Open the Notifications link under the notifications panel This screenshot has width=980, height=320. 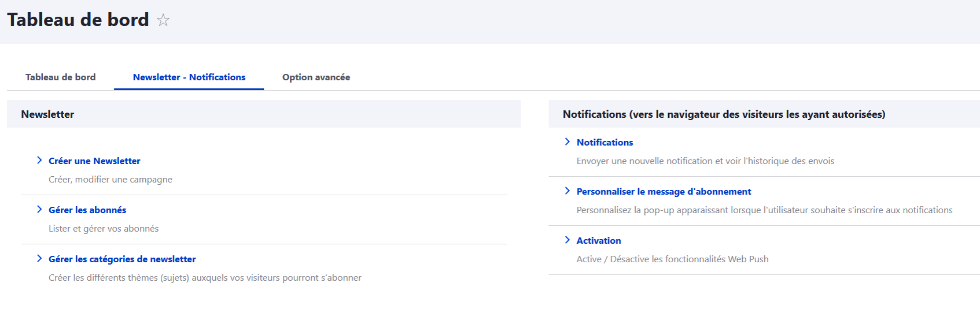tap(605, 143)
